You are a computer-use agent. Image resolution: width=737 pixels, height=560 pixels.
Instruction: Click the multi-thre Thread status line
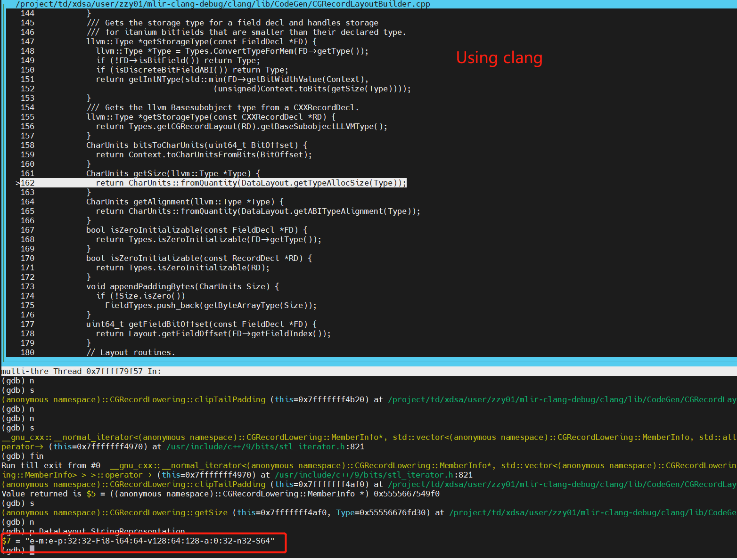coord(80,371)
